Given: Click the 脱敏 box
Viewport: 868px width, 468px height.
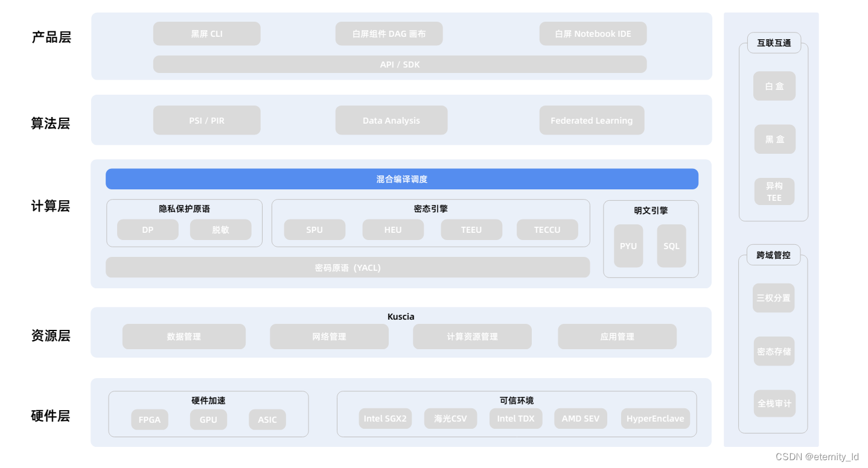Looking at the screenshot, I should coord(220,230).
